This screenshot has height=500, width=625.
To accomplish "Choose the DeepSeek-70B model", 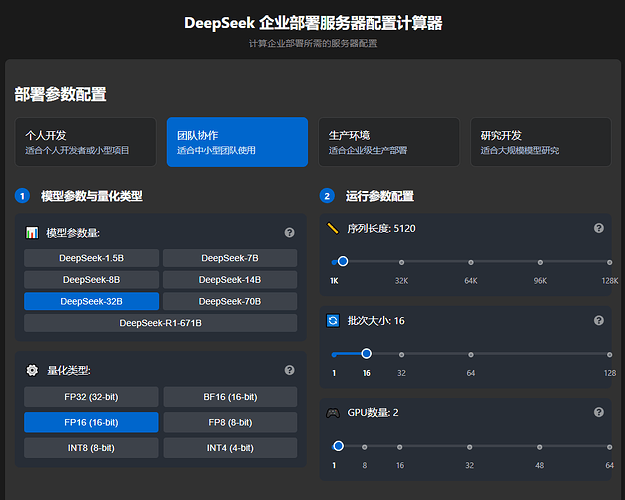I will [x=230, y=301].
